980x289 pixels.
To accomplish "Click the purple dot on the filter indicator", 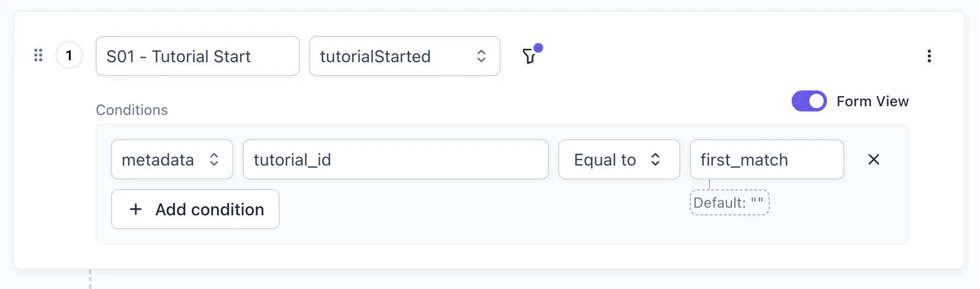I will click(x=539, y=47).
